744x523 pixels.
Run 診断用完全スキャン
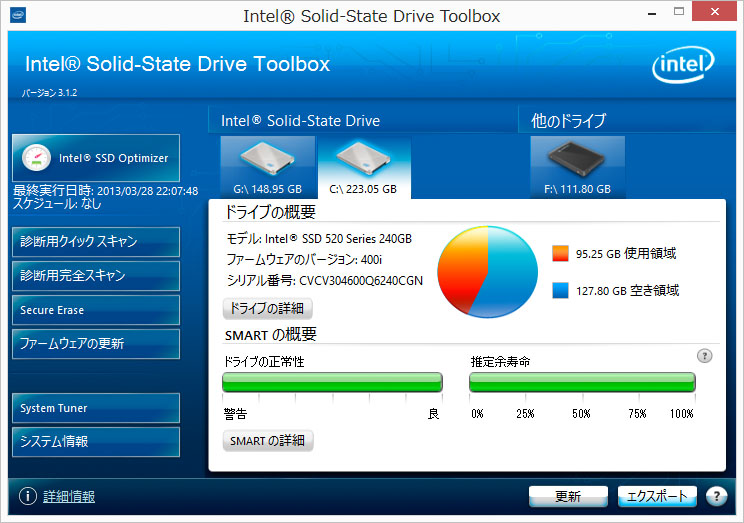tap(96, 276)
